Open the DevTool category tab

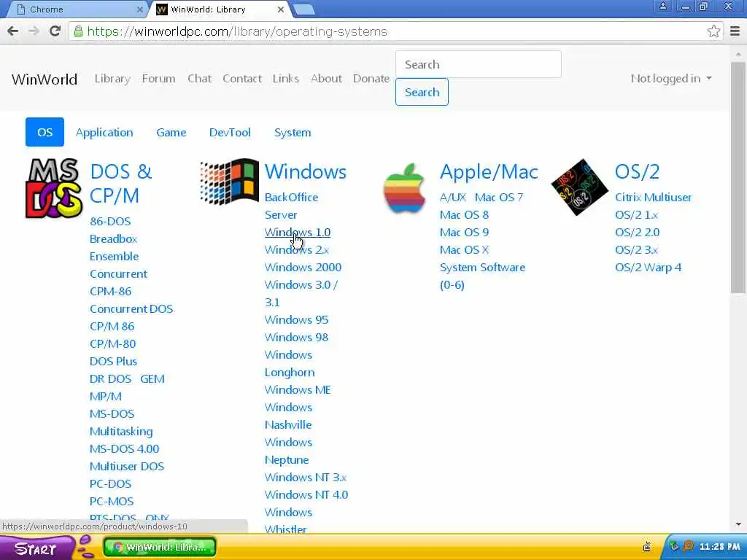coord(230,133)
